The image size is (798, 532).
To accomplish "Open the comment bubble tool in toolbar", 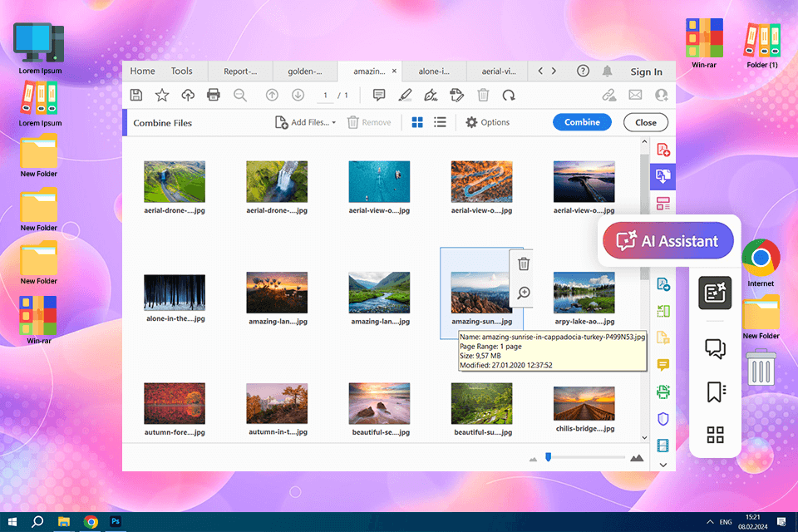I will point(379,96).
